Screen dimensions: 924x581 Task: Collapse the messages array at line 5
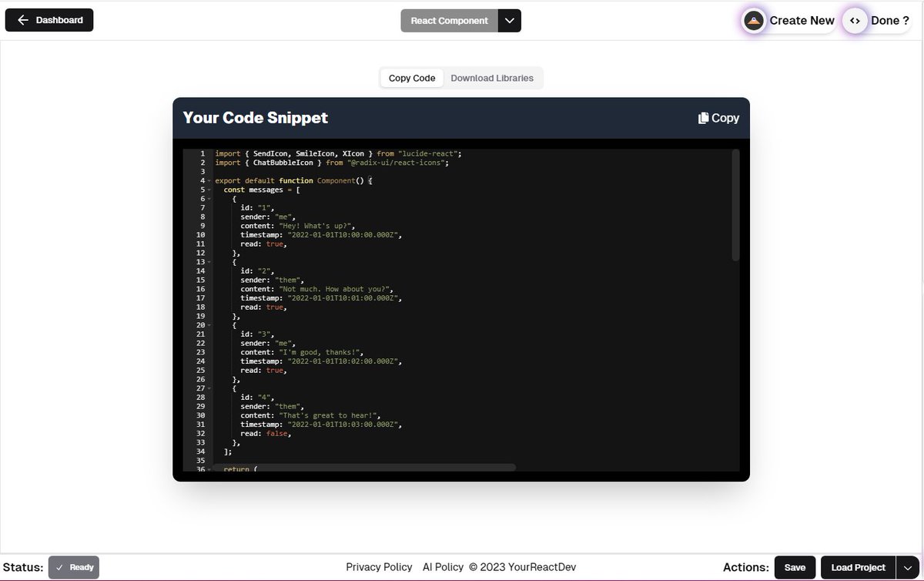pyautogui.click(x=208, y=190)
